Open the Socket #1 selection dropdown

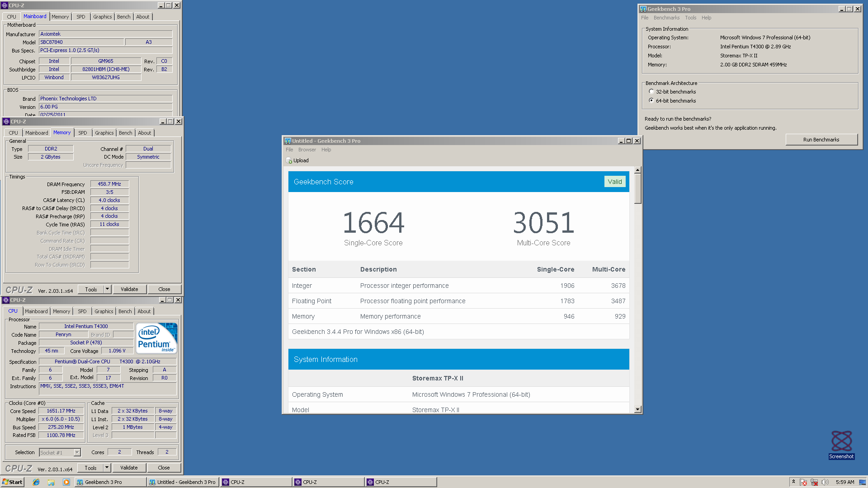coord(77,452)
